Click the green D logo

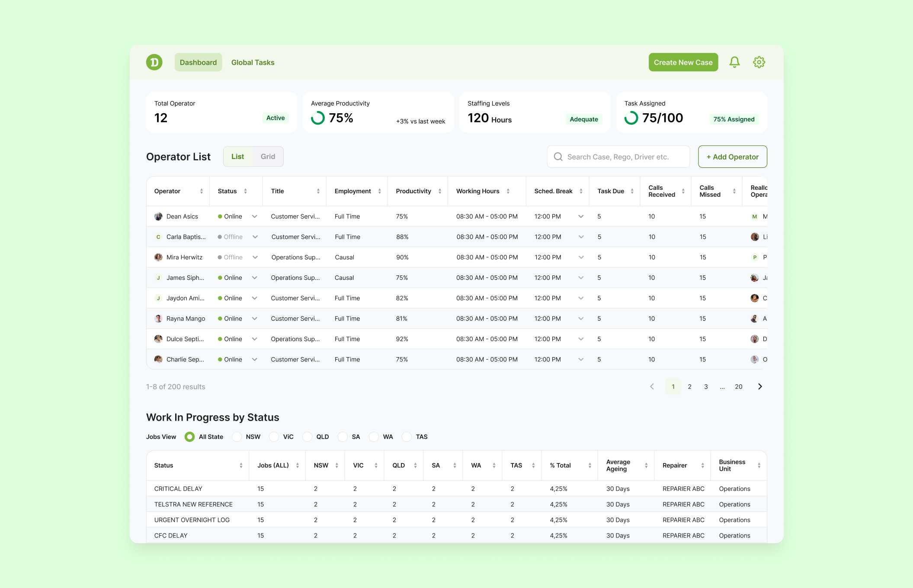(154, 62)
